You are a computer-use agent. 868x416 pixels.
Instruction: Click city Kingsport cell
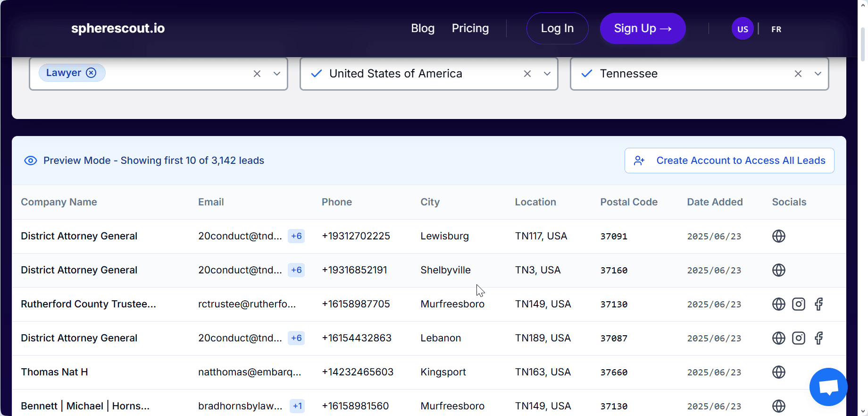pos(443,372)
